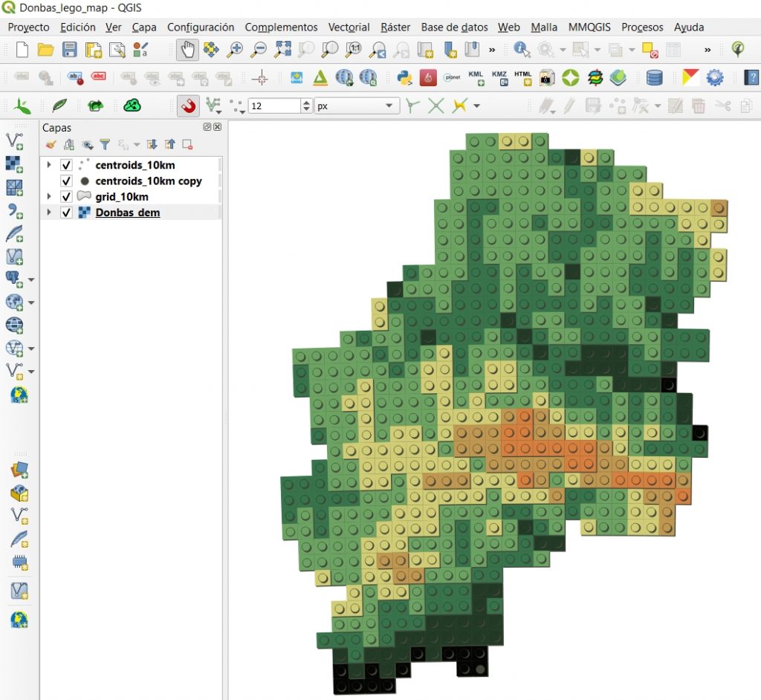The image size is (761, 700).
Task: Close the Capas panel
Action: pyautogui.click(x=217, y=127)
